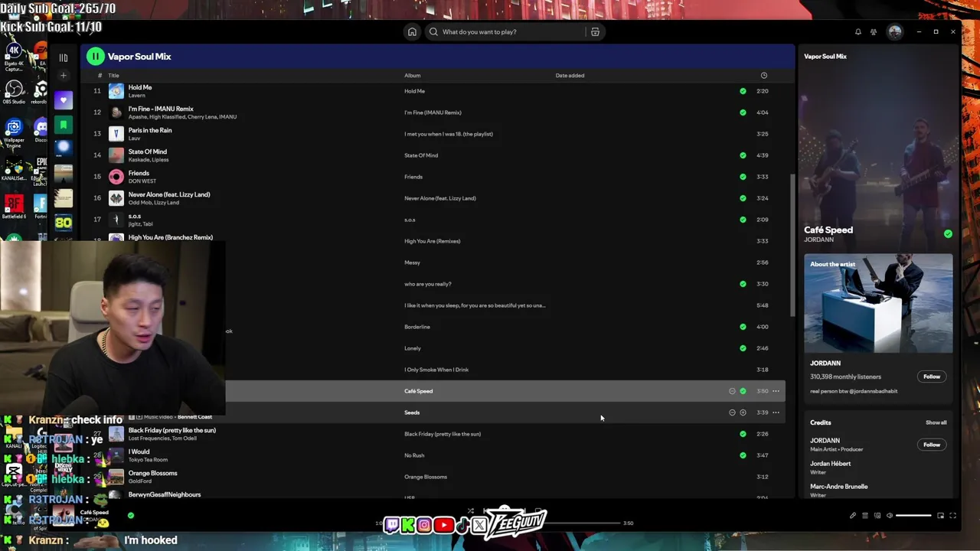Image resolution: width=980 pixels, height=551 pixels.
Task: Open the Browse icon in search bar
Action: coord(595,31)
